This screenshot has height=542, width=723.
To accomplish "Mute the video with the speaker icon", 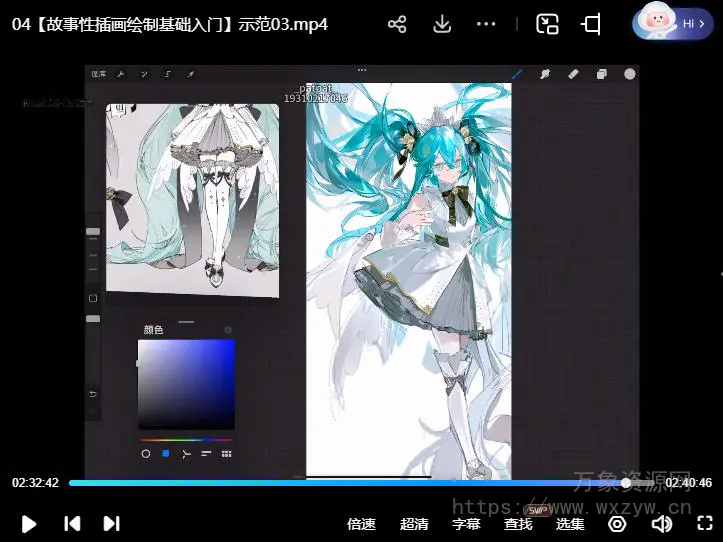I will point(661,523).
